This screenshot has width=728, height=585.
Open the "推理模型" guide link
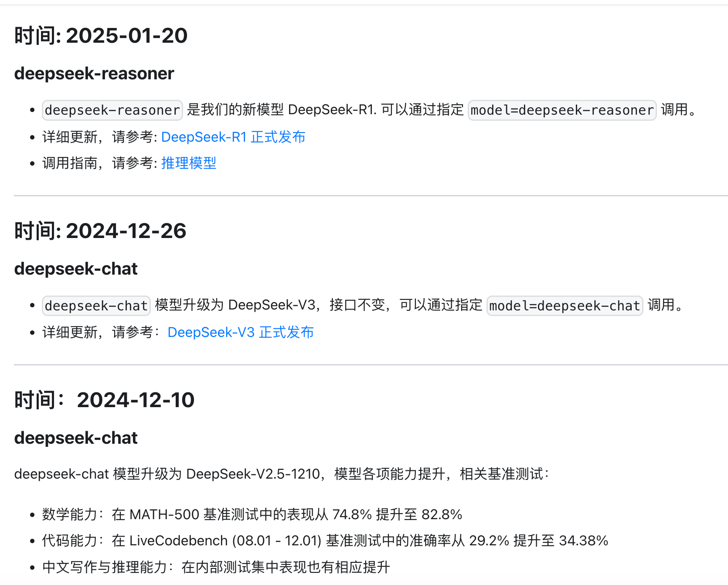click(189, 163)
